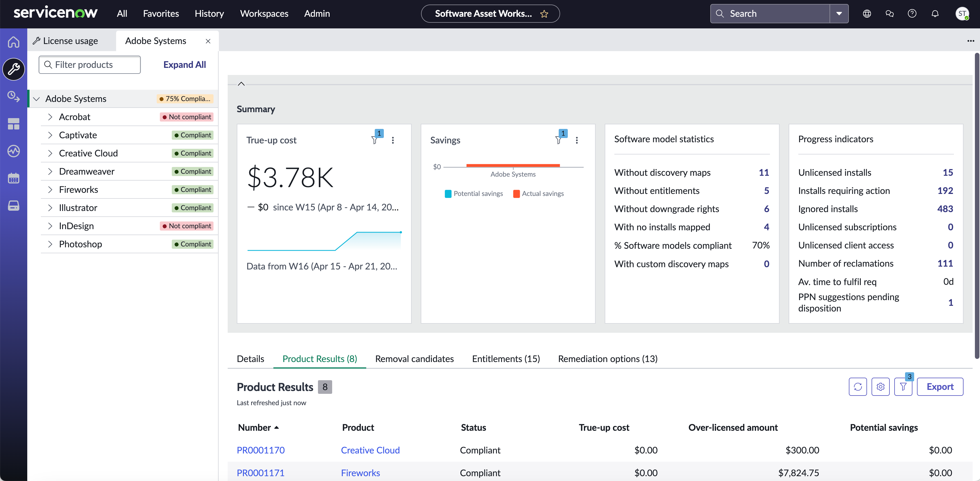This screenshot has width=980, height=481.
Task: Open Unlicensed installs count 15
Action: point(948,172)
